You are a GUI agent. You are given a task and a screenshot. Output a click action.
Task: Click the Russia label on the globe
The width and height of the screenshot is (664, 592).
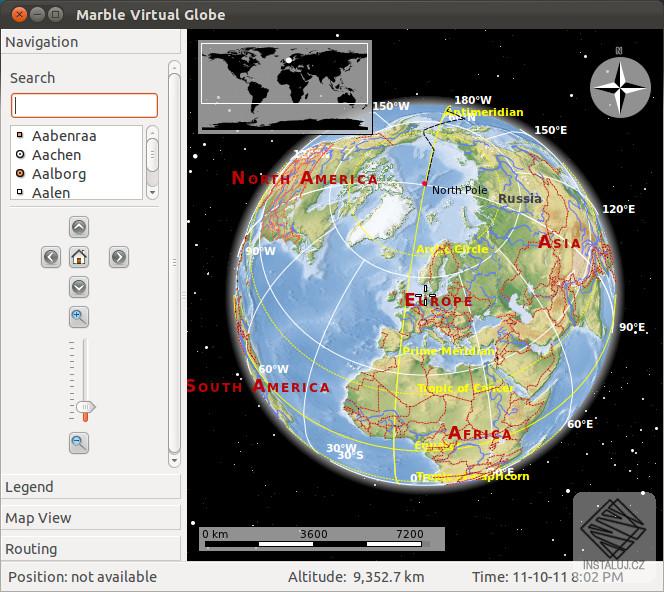point(520,198)
